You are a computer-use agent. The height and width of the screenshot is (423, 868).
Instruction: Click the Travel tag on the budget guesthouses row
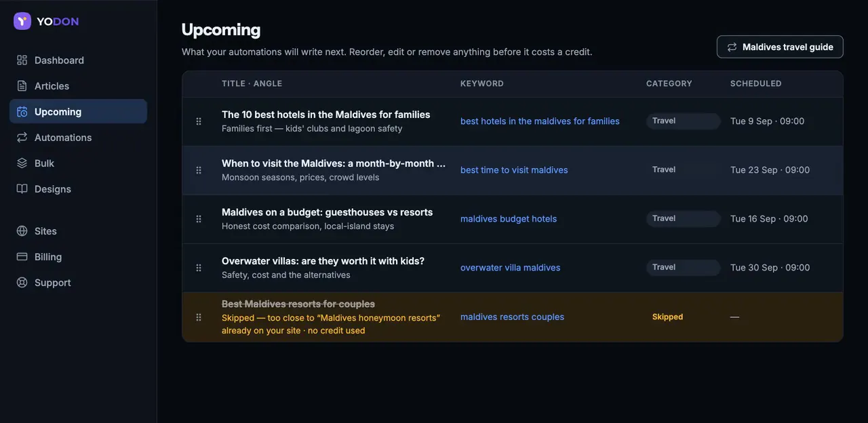point(683,218)
